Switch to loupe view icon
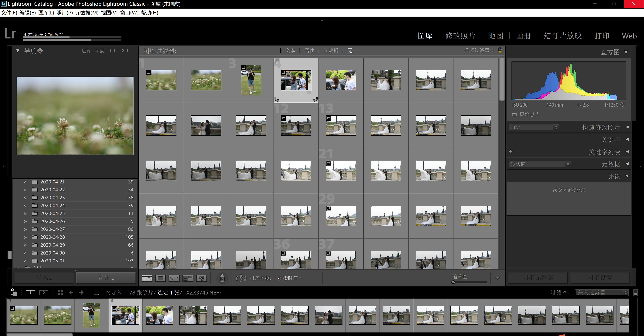The width and height of the screenshot is (644, 336). tap(160, 278)
